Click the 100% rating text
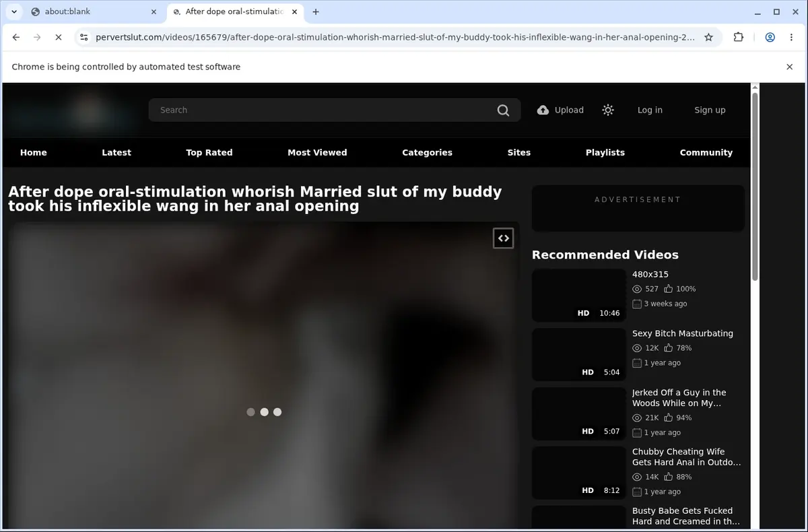Screen dimensions: 808x532 [x=685, y=289]
